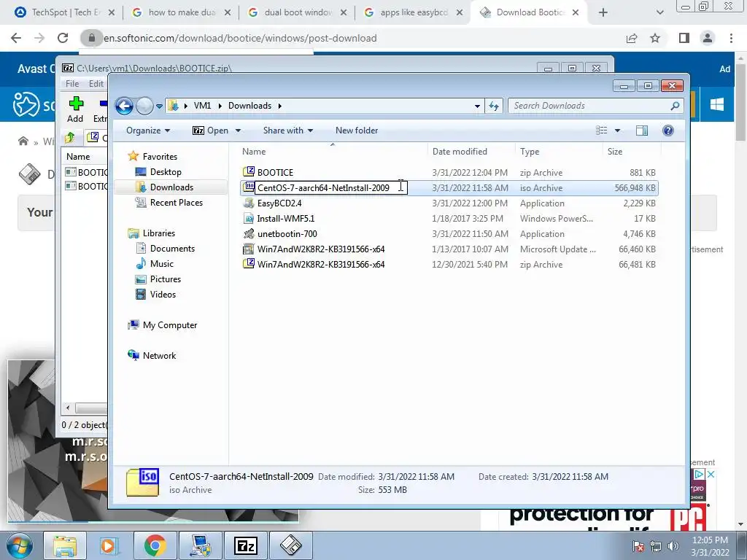Image resolution: width=747 pixels, height=560 pixels.
Task: Click the Windows Start orb
Action: click(19, 545)
